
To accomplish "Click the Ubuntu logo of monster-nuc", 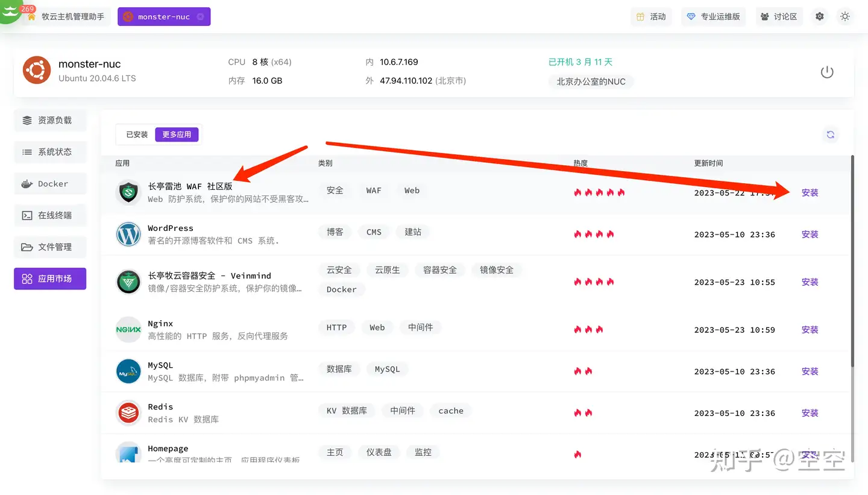I will pyautogui.click(x=37, y=71).
